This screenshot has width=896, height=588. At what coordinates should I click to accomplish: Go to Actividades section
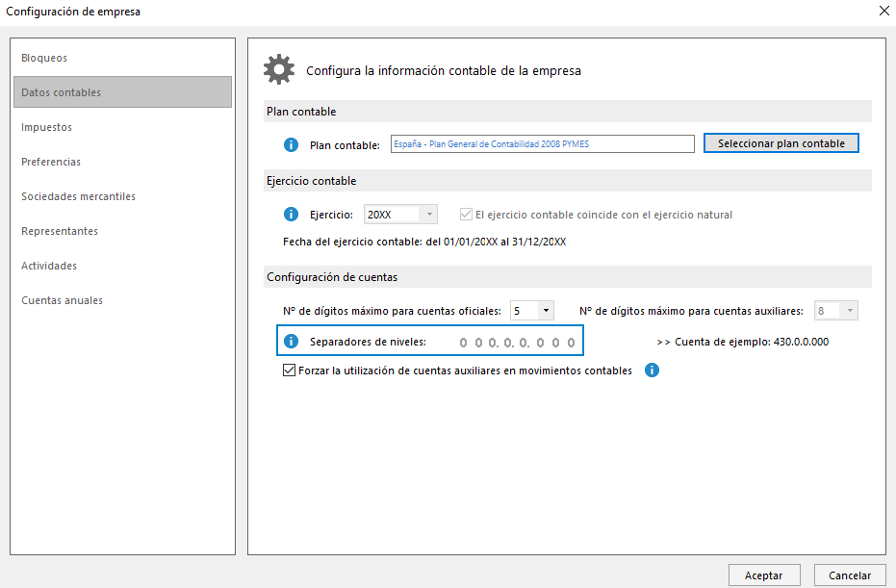tap(123, 266)
